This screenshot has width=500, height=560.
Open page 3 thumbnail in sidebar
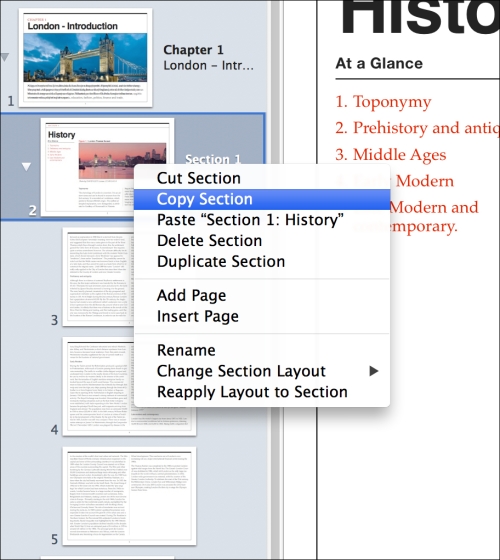coord(99,277)
